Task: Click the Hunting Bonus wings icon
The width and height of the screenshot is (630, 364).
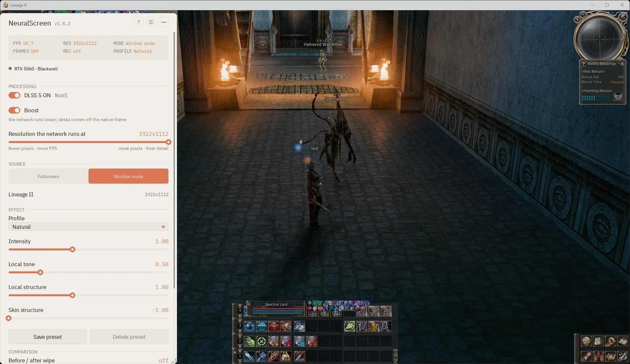Action: click(x=618, y=97)
